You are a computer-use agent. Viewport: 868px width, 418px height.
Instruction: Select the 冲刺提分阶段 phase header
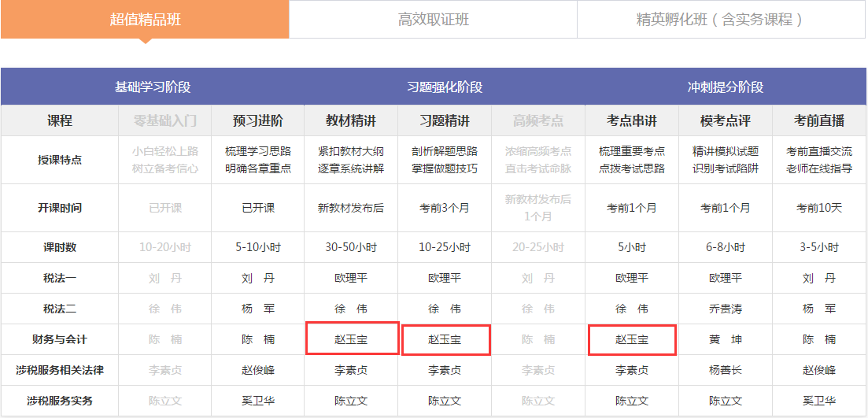725,87
